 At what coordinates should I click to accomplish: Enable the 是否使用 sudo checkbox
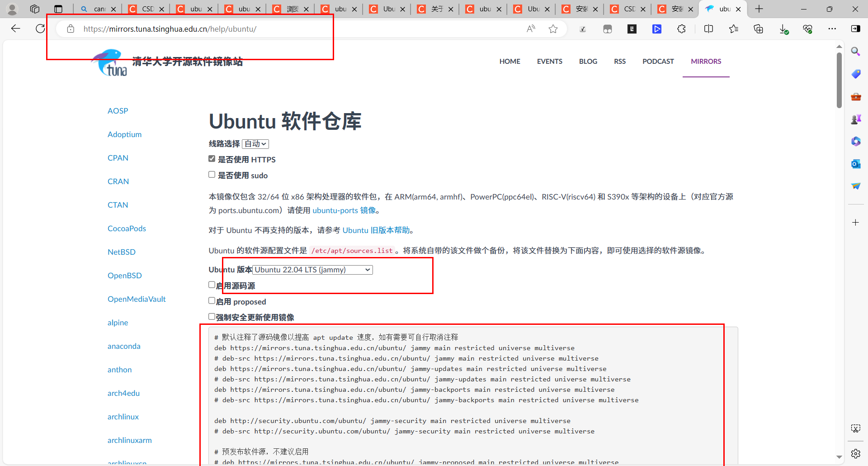[x=212, y=175]
